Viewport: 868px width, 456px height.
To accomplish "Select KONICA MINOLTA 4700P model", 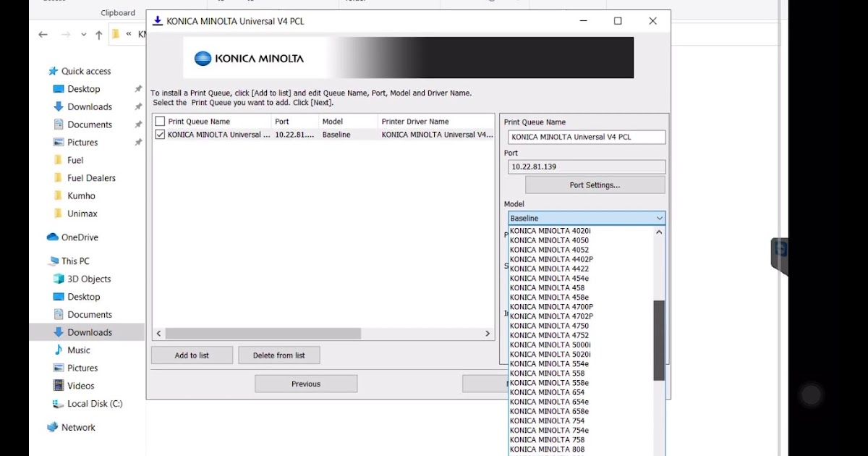I will point(551,307).
